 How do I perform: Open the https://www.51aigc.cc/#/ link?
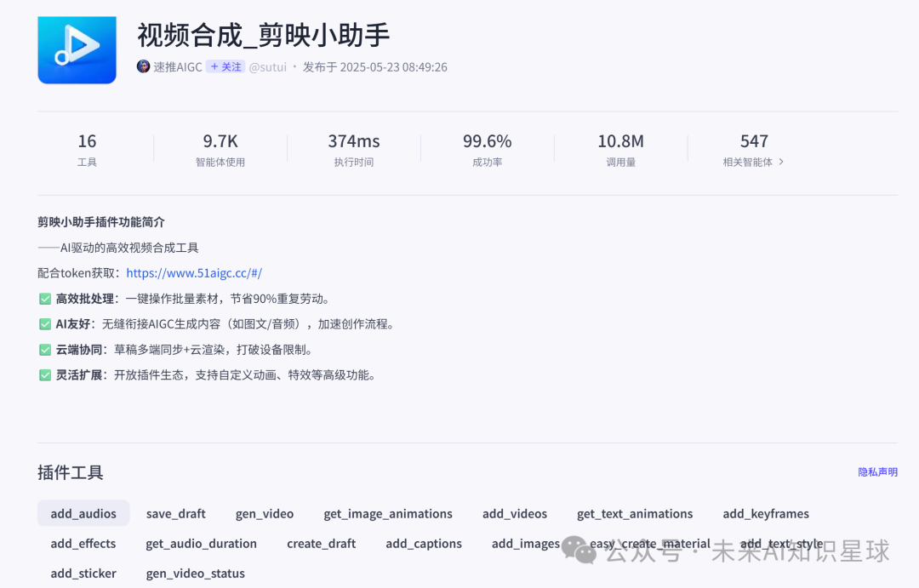[x=194, y=273]
